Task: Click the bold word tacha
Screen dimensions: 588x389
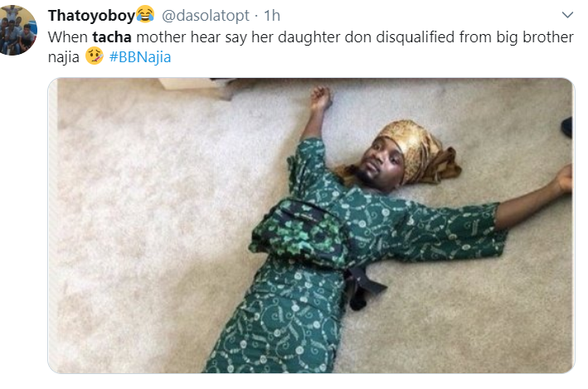Action: pos(112,37)
